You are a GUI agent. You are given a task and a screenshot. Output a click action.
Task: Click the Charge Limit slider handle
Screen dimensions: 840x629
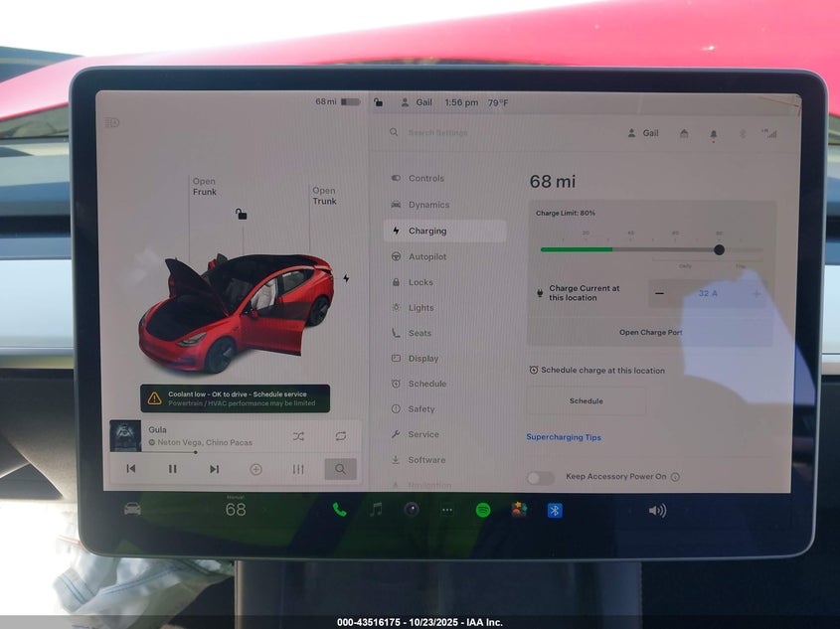719,249
